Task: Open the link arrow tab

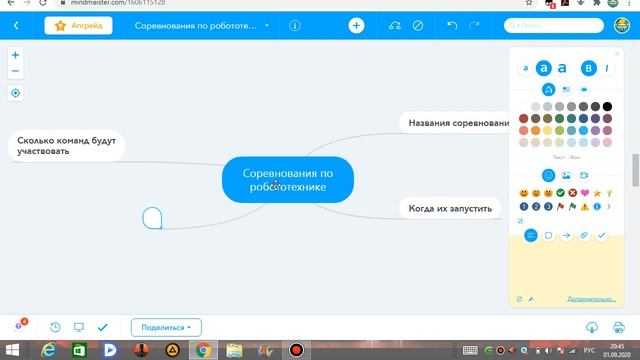Action: (566, 236)
